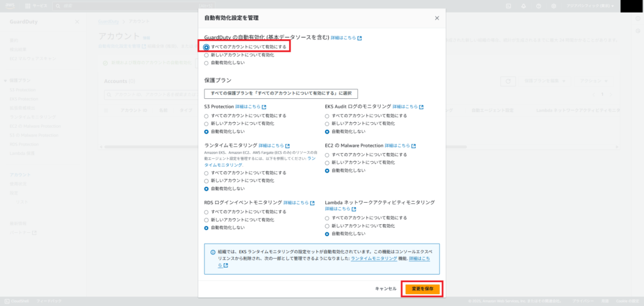Click the CloudShell icon in the footer

7,302
